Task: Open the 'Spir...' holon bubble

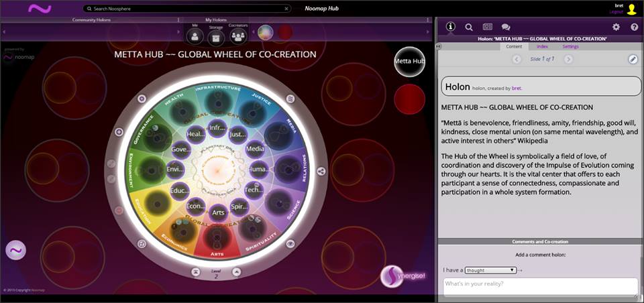Action: pyautogui.click(x=239, y=206)
